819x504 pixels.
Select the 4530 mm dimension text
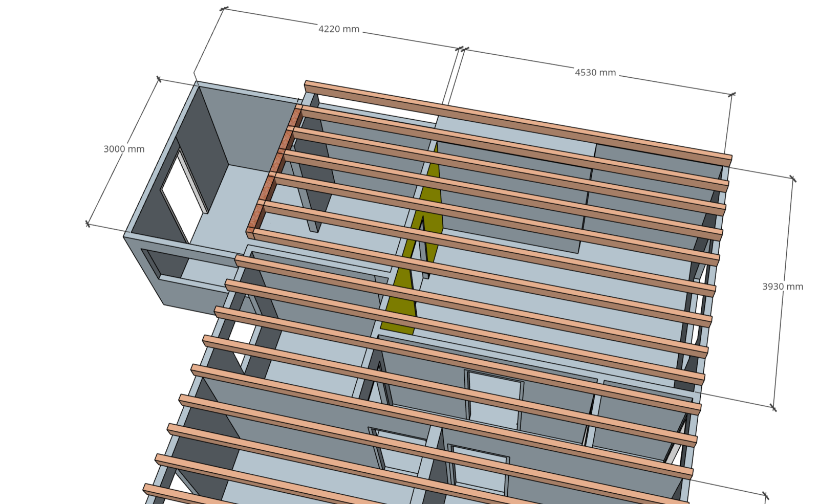click(x=595, y=73)
